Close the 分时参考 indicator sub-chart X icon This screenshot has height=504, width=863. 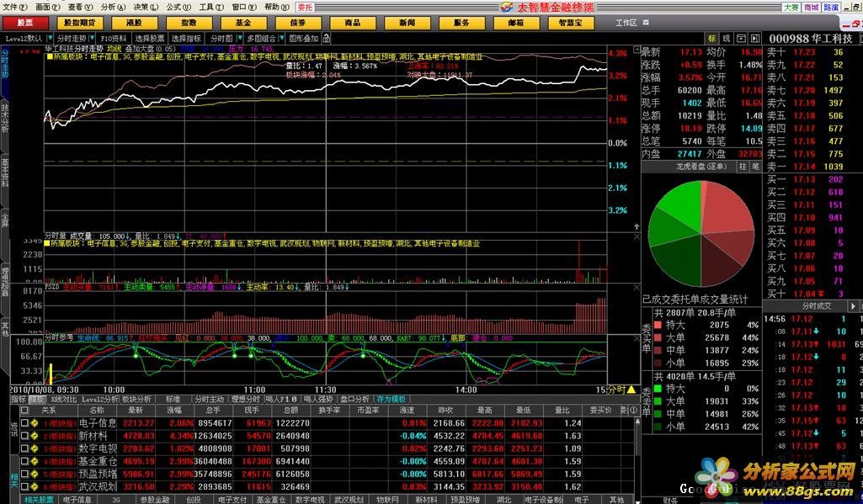637,339
